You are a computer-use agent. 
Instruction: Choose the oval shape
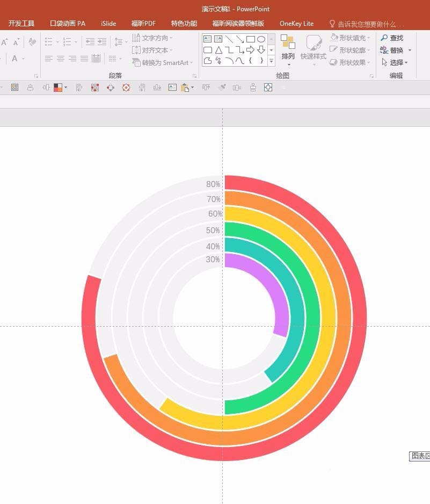click(261, 39)
